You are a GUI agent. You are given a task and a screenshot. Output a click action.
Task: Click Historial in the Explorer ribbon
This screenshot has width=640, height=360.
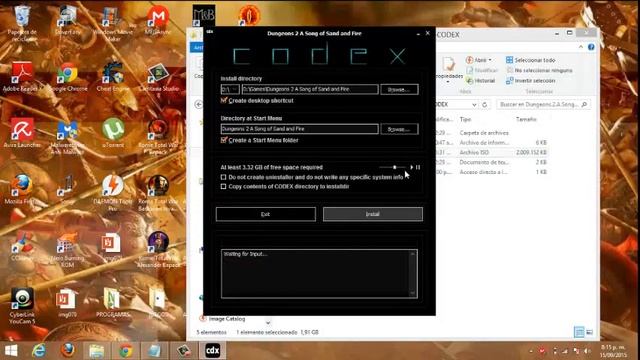pos(480,81)
